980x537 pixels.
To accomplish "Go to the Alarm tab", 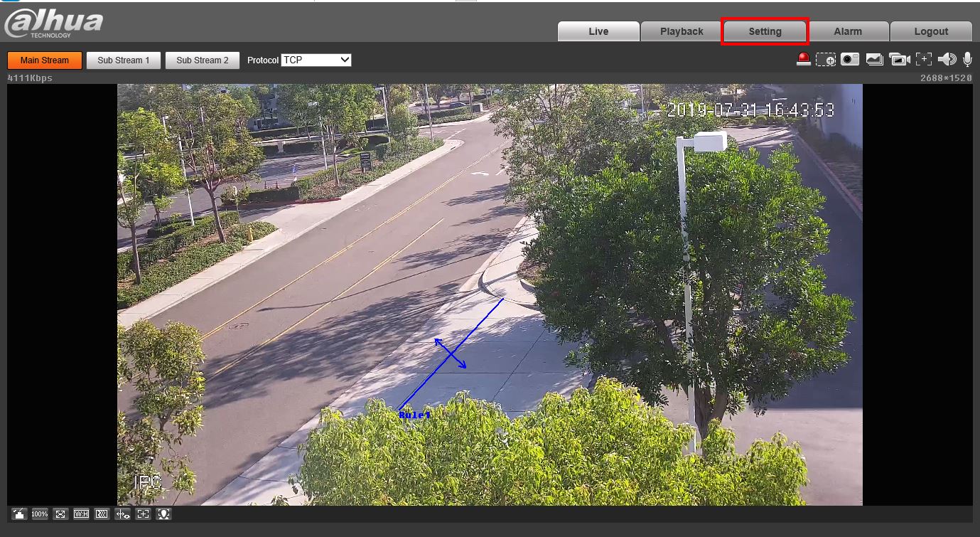I will 848,31.
